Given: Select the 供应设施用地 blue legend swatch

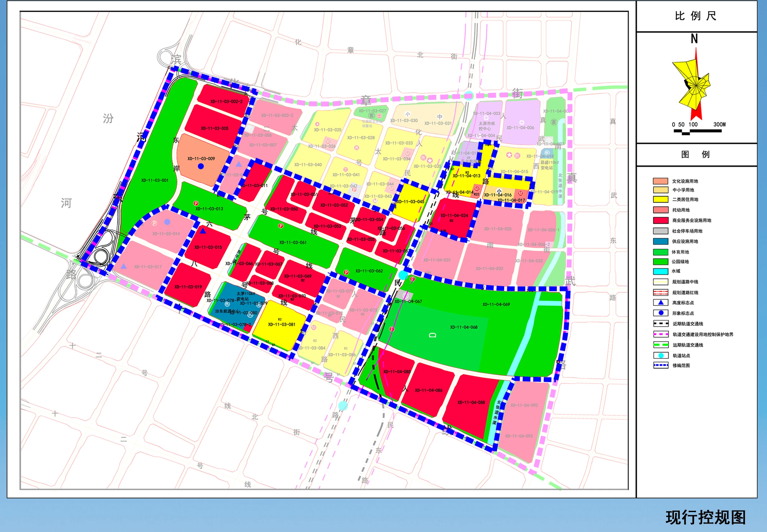Looking at the screenshot, I should (661, 241).
